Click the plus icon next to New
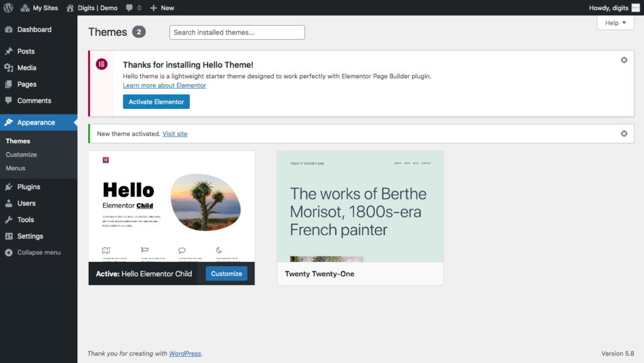The width and height of the screenshot is (644, 363). pos(153,8)
